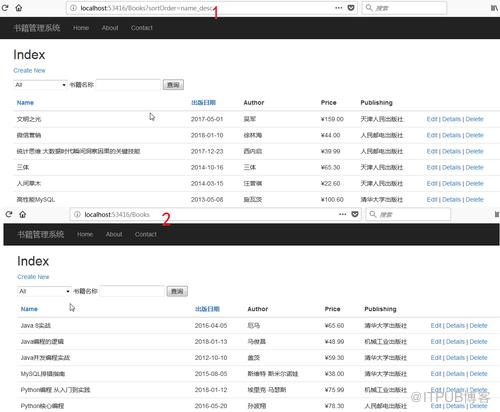Click home icon in bottom browser
The height and width of the screenshot is (412, 500).
pyautogui.click(x=23, y=214)
